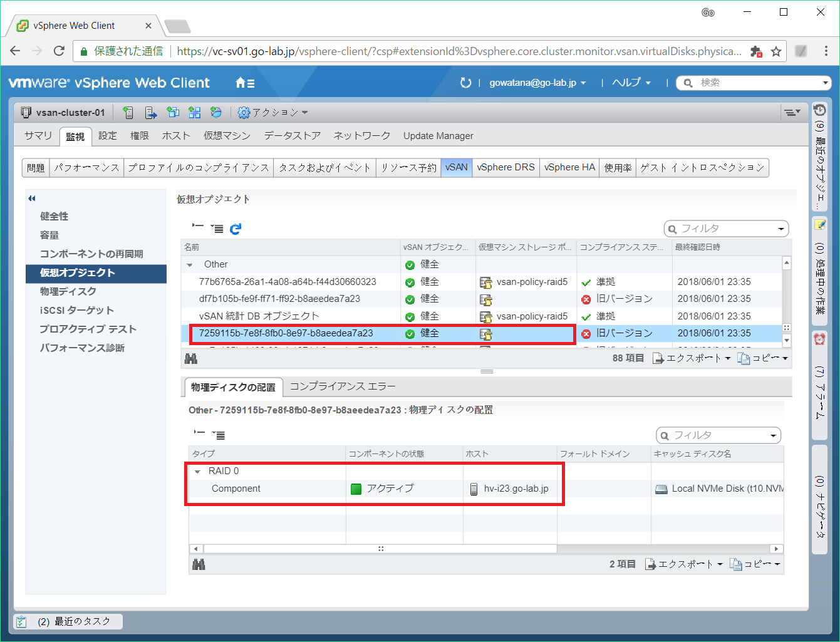Click the extension puzzle icon in address bar
The width and height of the screenshot is (840, 642).
click(x=756, y=51)
